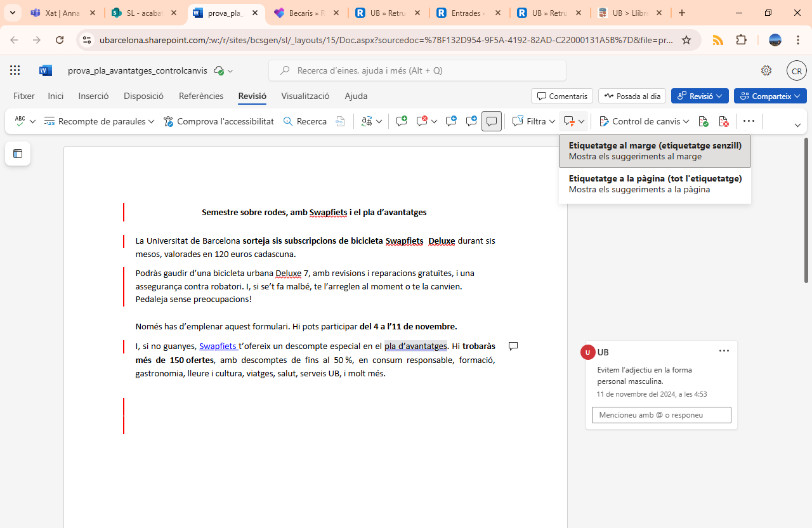Open the Microsoft 365 app launcher
812x528 pixels.
[15, 70]
